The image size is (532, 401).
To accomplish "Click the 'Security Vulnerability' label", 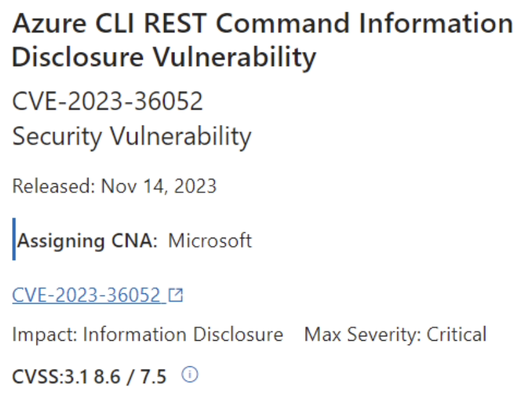I will pyautogui.click(x=131, y=136).
